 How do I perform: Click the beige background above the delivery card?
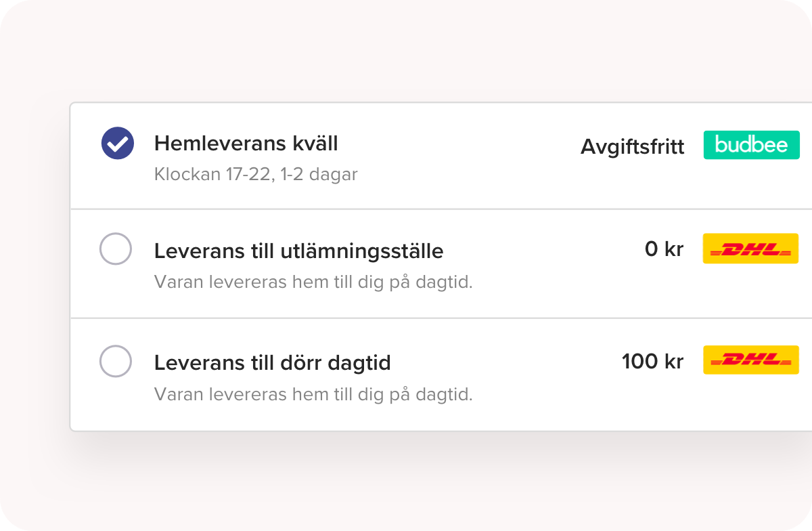click(x=406, y=51)
